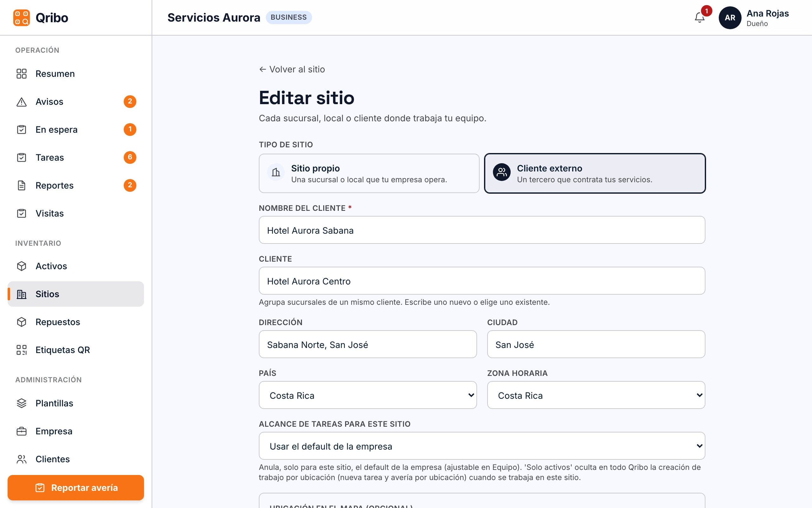Click the BUSINESS plan badge
The width and height of the screenshot is (812, 508).
pos(289,17)
